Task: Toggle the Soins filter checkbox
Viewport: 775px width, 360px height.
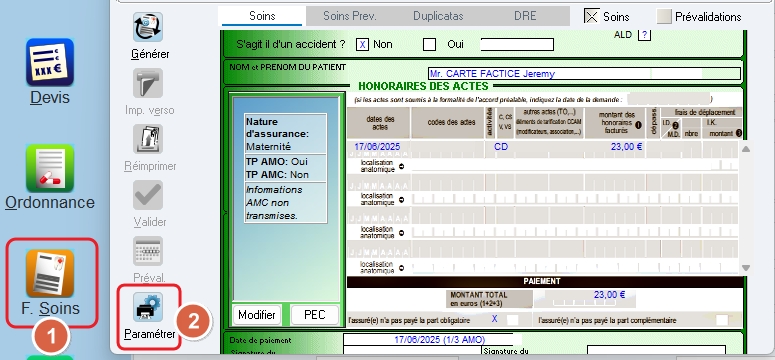Action: (x=591, y=16)
